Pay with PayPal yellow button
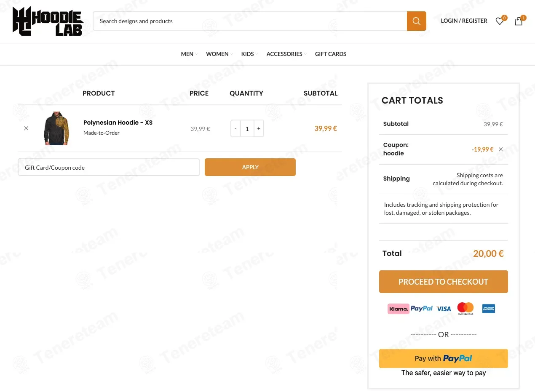 tap(444, 358)
